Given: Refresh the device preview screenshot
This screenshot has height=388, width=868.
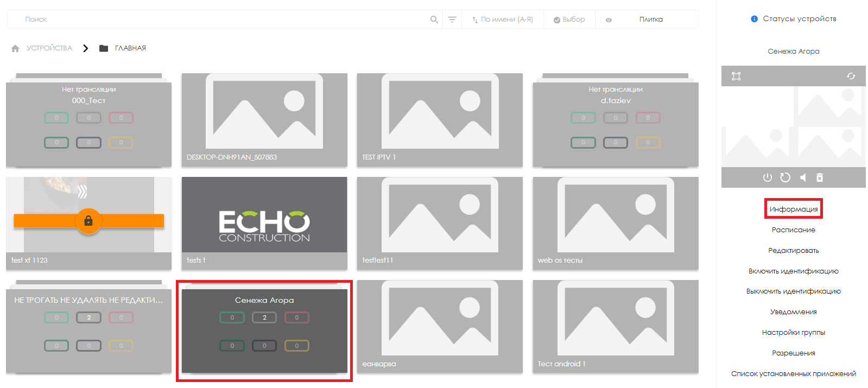Looking at the screenshot, I should pyautogui.click(x=851, y=76).
